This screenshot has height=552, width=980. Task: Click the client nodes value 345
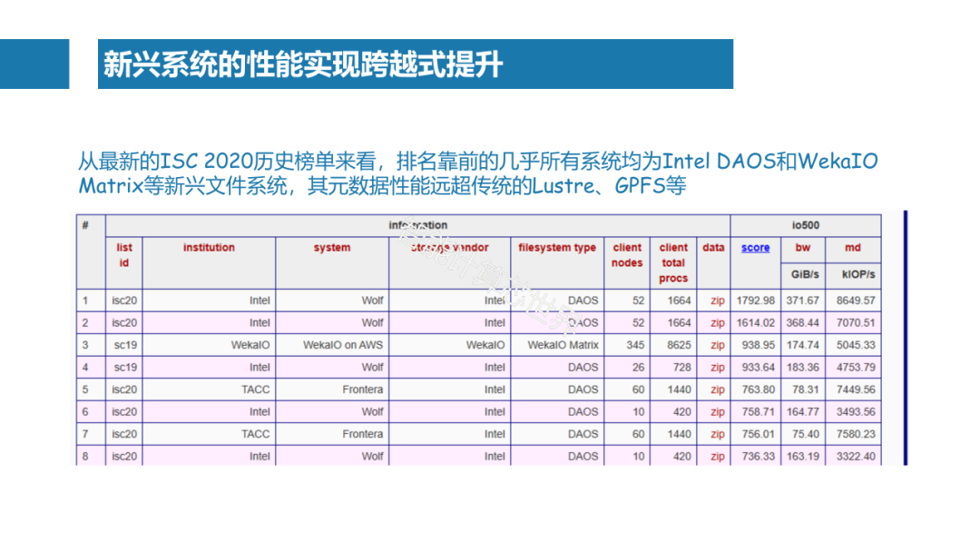pyautogui.click(x=635, y=345)
